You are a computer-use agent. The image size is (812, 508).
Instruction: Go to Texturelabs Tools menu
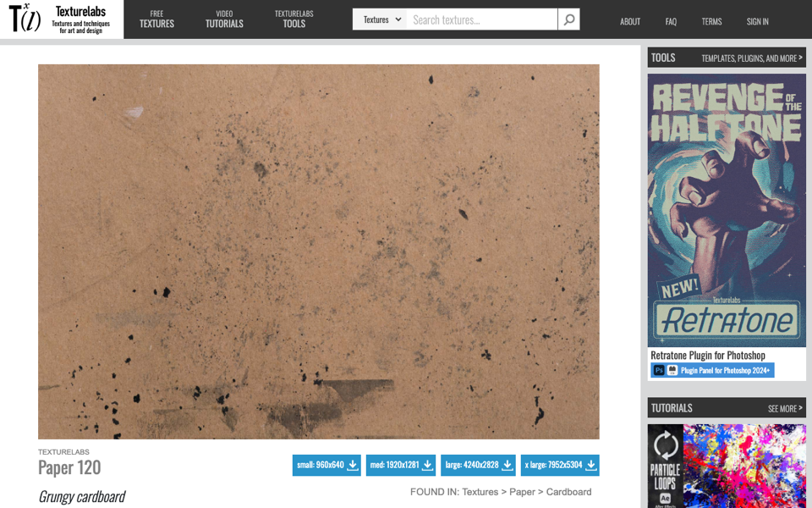[x=294, y=19]
